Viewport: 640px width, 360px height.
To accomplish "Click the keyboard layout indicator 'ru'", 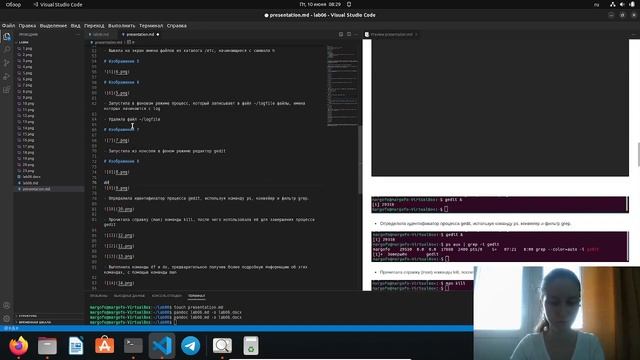I will pos(596,4).
